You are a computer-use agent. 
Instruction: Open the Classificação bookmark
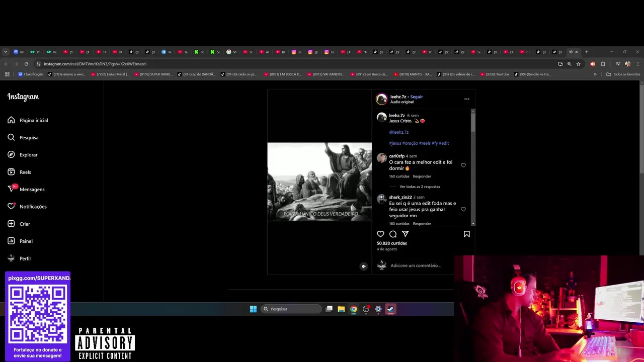click(30, 74)
